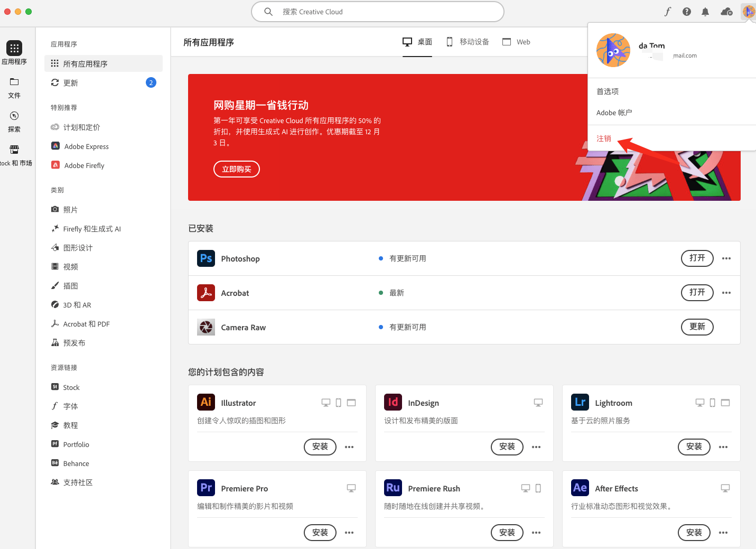Open more options for InDesign

point(536,447)
